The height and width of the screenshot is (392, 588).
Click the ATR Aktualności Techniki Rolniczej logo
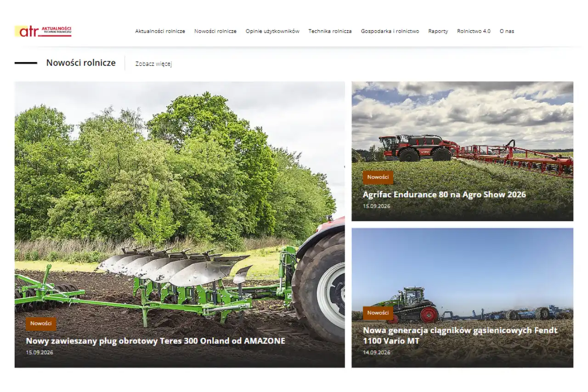click(x=43, y=31)
